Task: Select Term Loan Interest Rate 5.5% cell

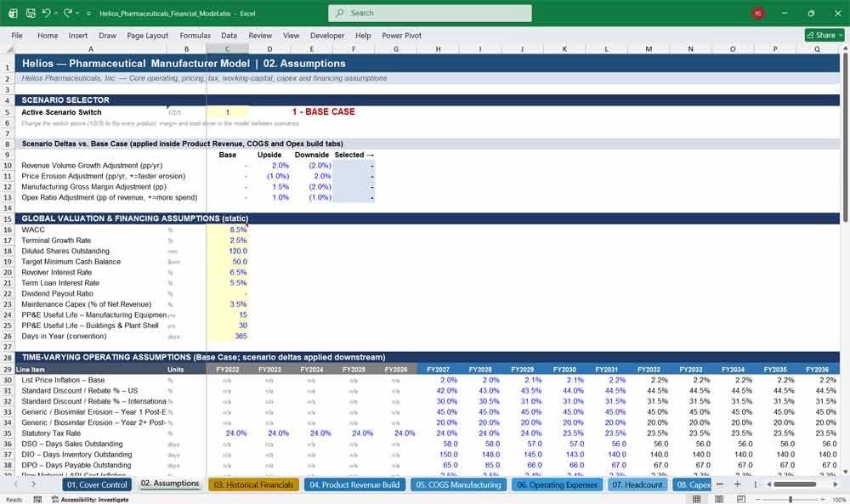Action: (x=227, y=283)
